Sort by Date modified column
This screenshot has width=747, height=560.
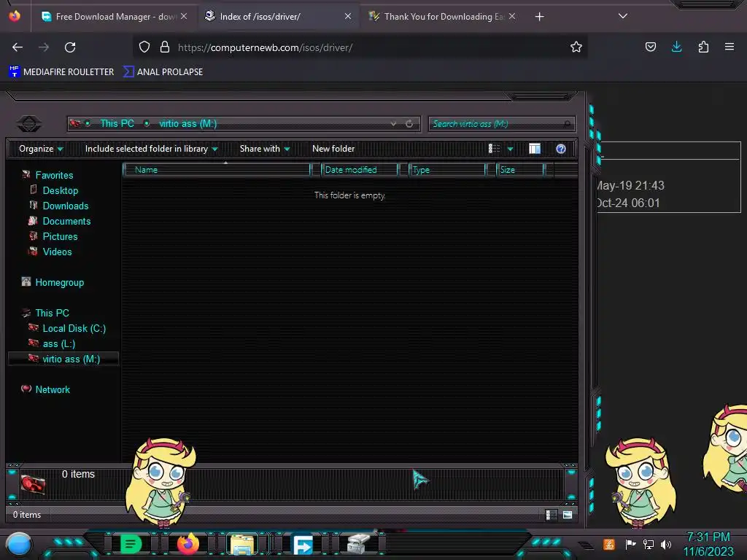360,170
